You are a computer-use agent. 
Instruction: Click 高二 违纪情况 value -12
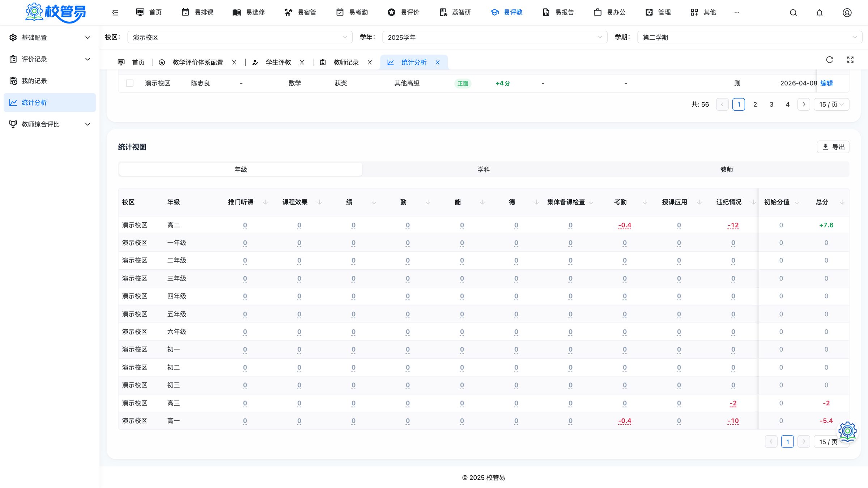pos(733,225)
